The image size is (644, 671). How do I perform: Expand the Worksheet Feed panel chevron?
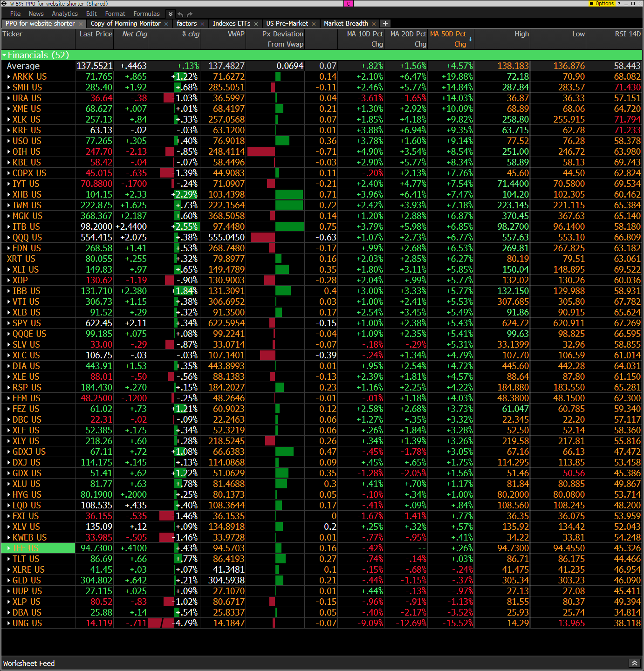(x=634, y=663)
